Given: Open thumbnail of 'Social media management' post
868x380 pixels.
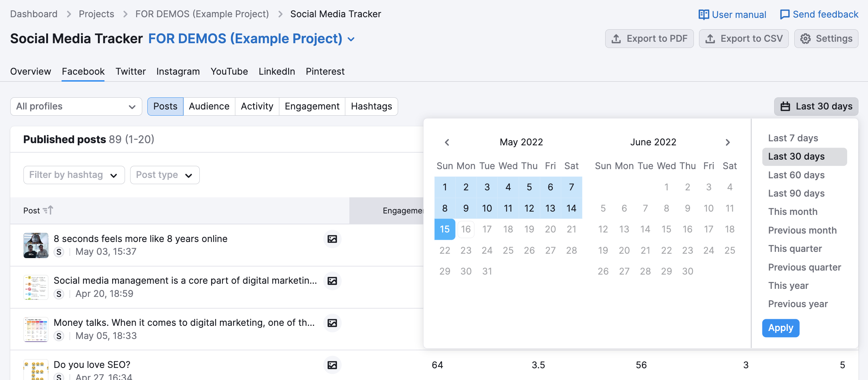Looking at the screenshot, I should point(36,287).
